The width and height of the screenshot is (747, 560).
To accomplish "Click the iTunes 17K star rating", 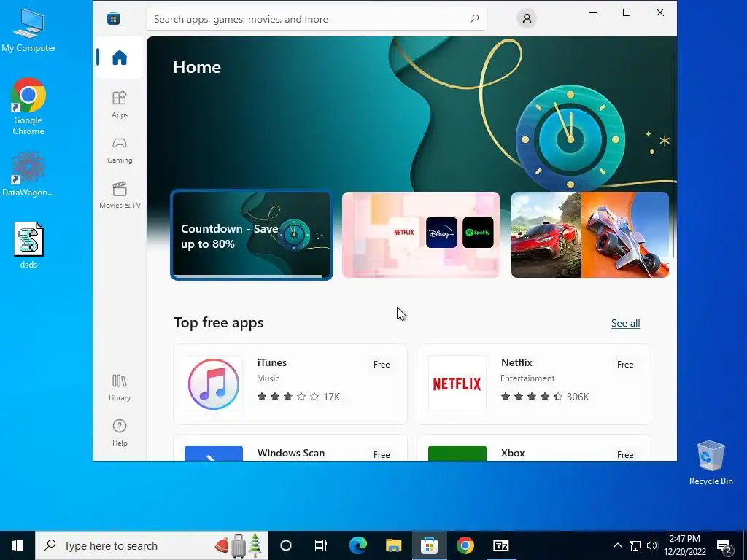I will pyautogui.click(x=298, y=397).
